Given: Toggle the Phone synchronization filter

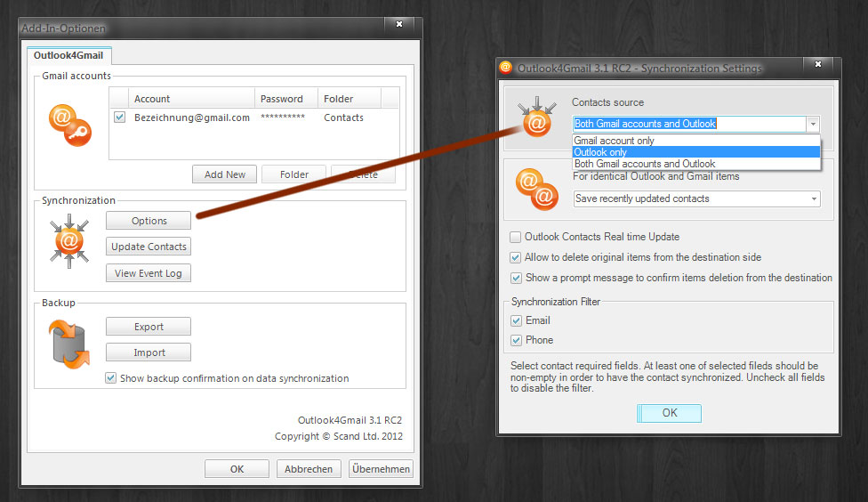Looking at the screenshot, I should (516, 340).
